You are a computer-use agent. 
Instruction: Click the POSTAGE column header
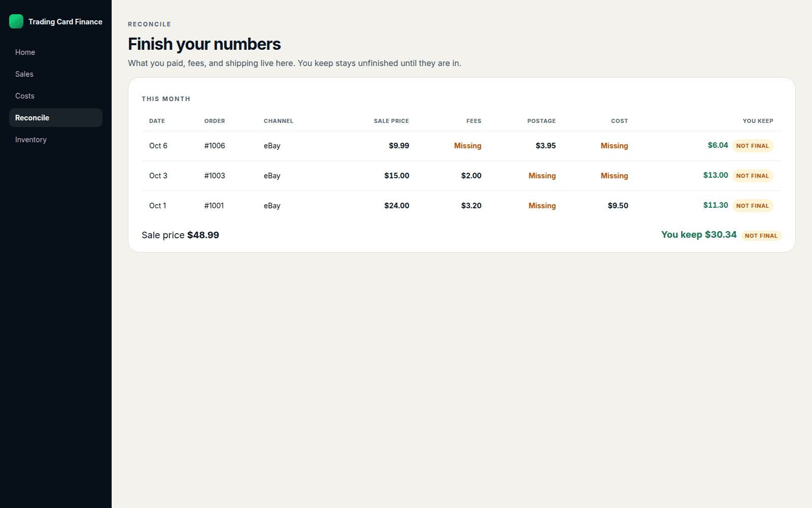tap(542, 121)
